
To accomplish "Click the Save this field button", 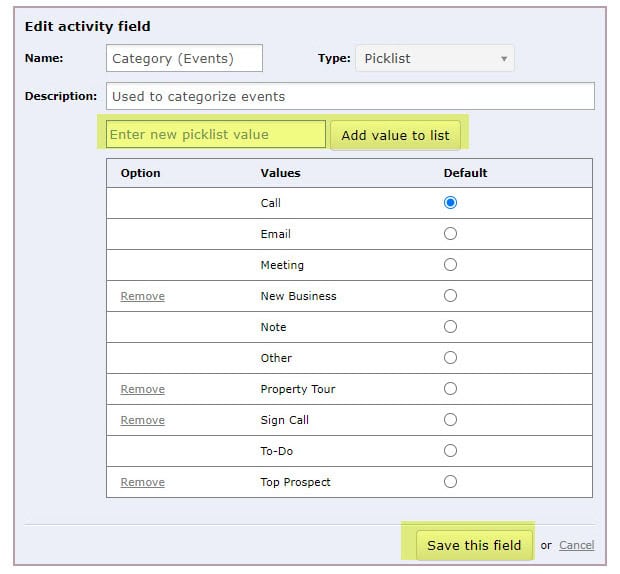I will (x=474, y=545).
